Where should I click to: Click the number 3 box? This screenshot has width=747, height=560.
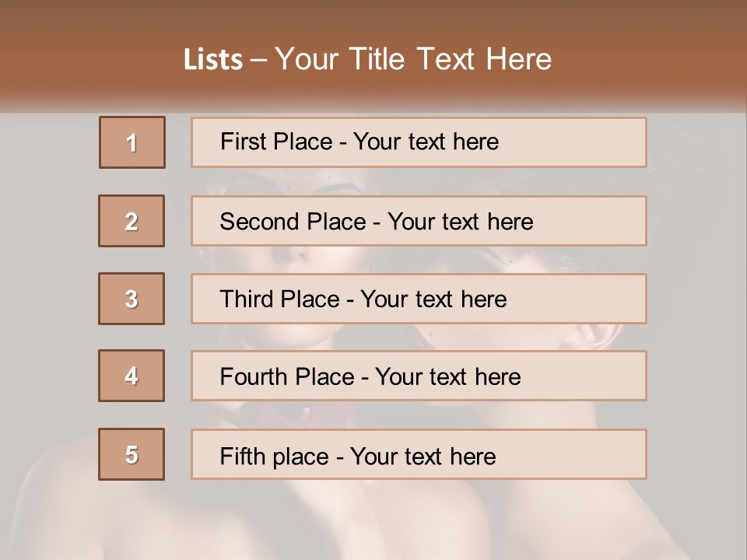pos(132,299)
